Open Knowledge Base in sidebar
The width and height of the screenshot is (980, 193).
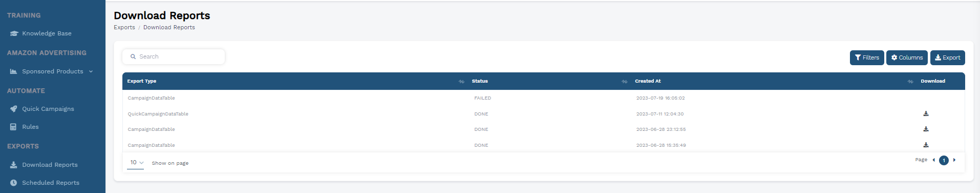point(47,33)
